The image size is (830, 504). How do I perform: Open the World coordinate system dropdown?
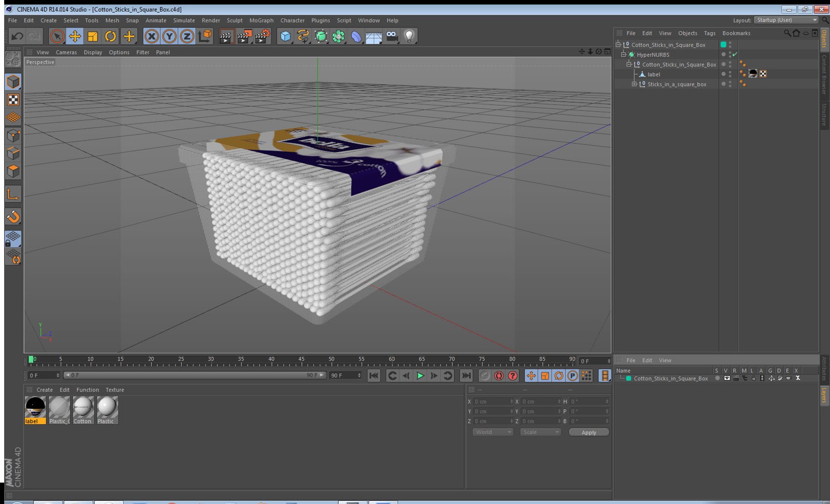(493, 432)
